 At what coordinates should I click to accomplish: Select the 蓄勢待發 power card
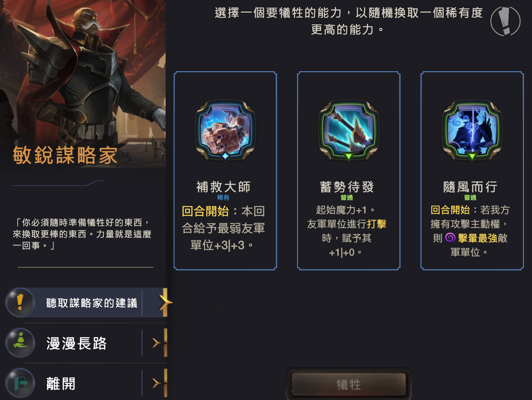349,171
